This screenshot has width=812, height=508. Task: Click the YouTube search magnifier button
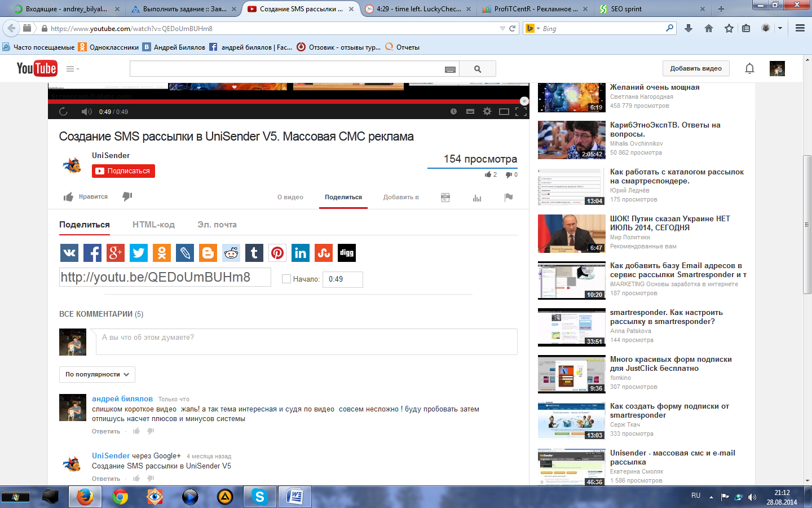pyautogui.click(x=478, y=69)
